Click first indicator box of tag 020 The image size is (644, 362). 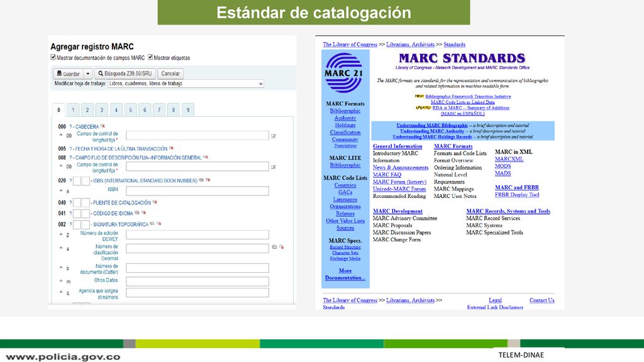77,181
